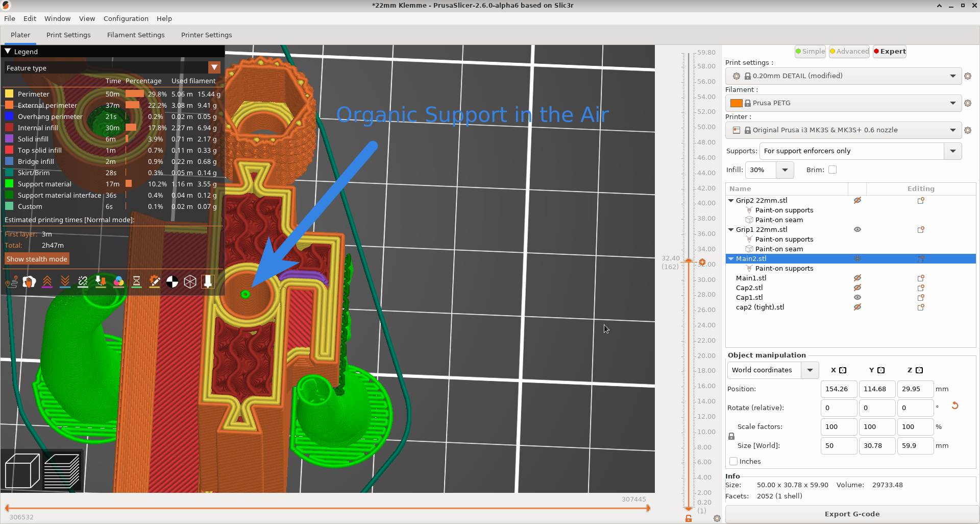This screenshot has height=524, width=980.
Task: Open Original Prusa i3 MK3S printer dropdown
Action: (843, 130)
